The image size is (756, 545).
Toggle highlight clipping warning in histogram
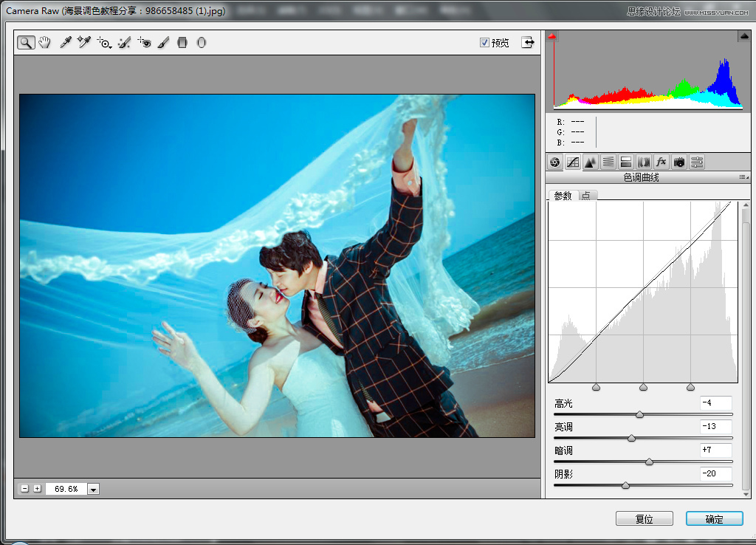(x=744, y=36)
